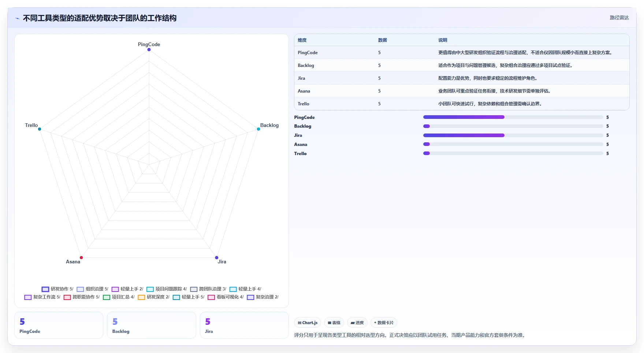644x353 pixels.
Task: Click the 数据 column header
Action: [x=383, y=40]
